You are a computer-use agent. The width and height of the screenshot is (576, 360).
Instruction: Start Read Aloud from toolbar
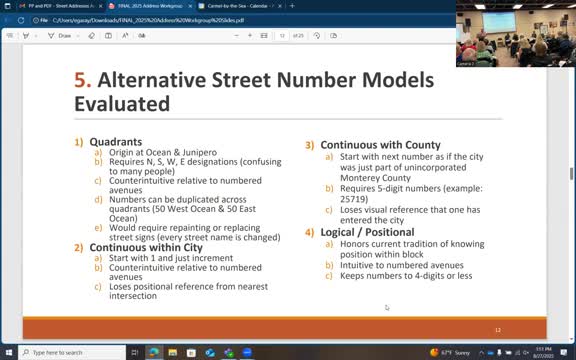(x=142, y=36)
